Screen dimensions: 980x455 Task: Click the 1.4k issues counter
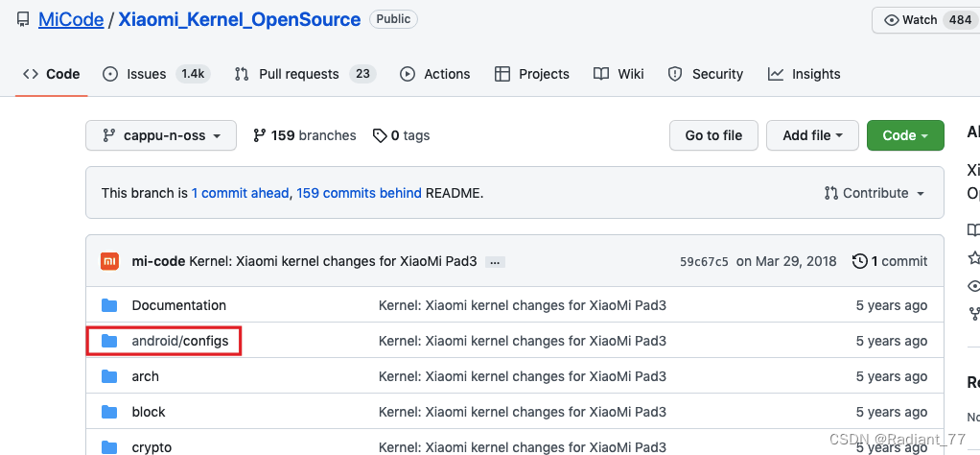click(x=193, y=74)
